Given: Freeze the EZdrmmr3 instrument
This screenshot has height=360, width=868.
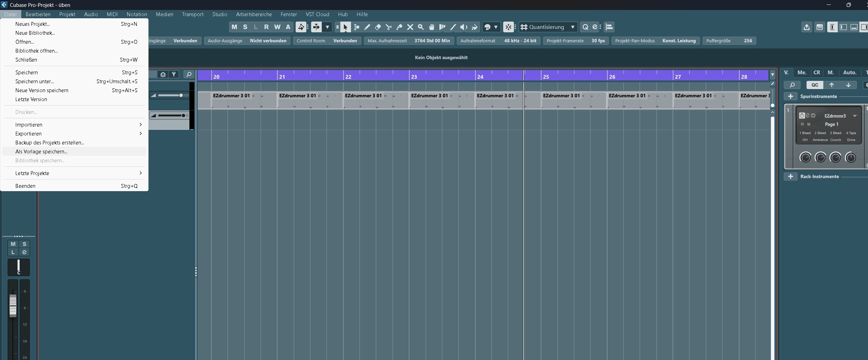Looking at the screenshot, I should pos(813,116).
